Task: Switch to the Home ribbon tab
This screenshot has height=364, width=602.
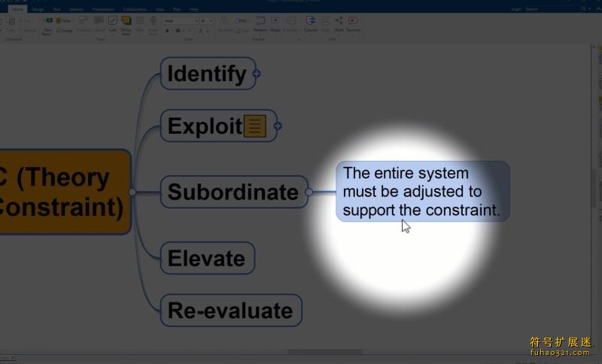Action: point(17,9)
